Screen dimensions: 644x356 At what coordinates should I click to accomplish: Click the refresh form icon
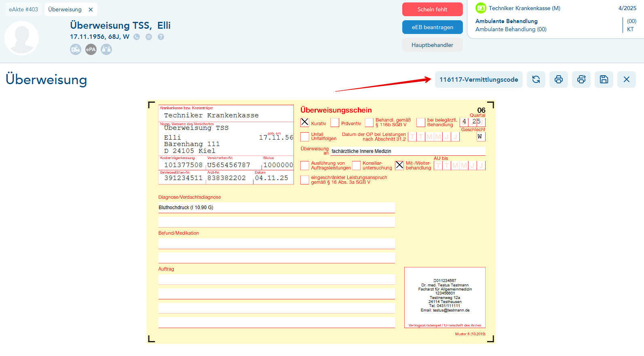536,80
